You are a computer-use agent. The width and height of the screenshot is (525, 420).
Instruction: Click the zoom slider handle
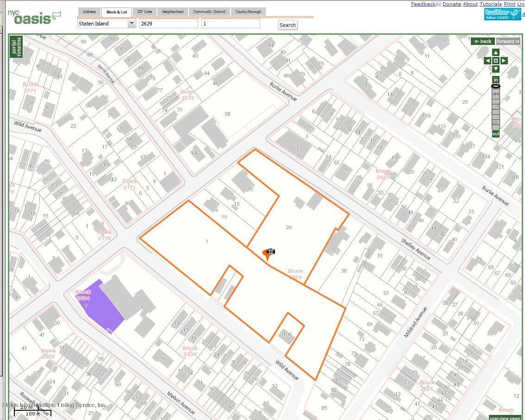pos(495,87)
